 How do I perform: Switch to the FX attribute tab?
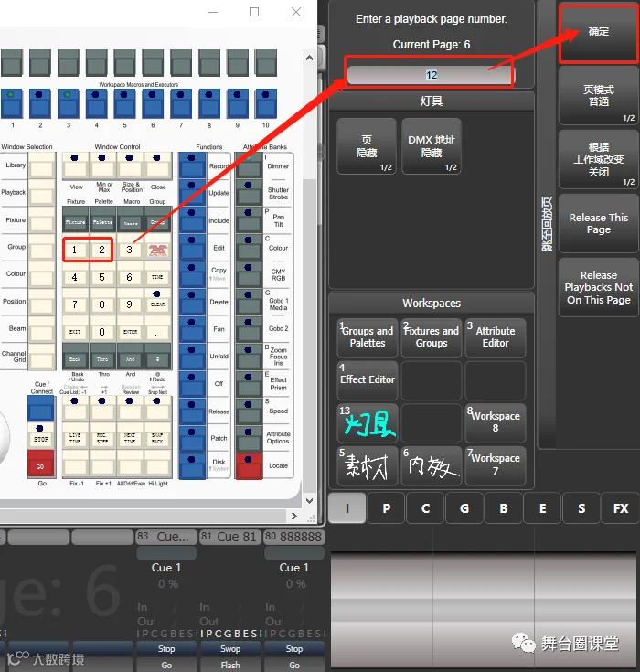[x=621, y=508]
